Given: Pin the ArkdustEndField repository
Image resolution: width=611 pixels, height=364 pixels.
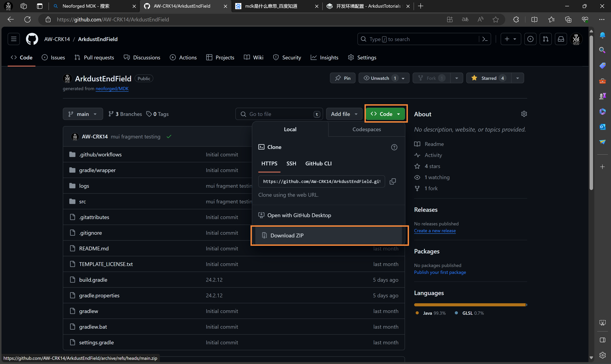Looking at the screenshot, I should pyautogui.click(x=343, y=78).
